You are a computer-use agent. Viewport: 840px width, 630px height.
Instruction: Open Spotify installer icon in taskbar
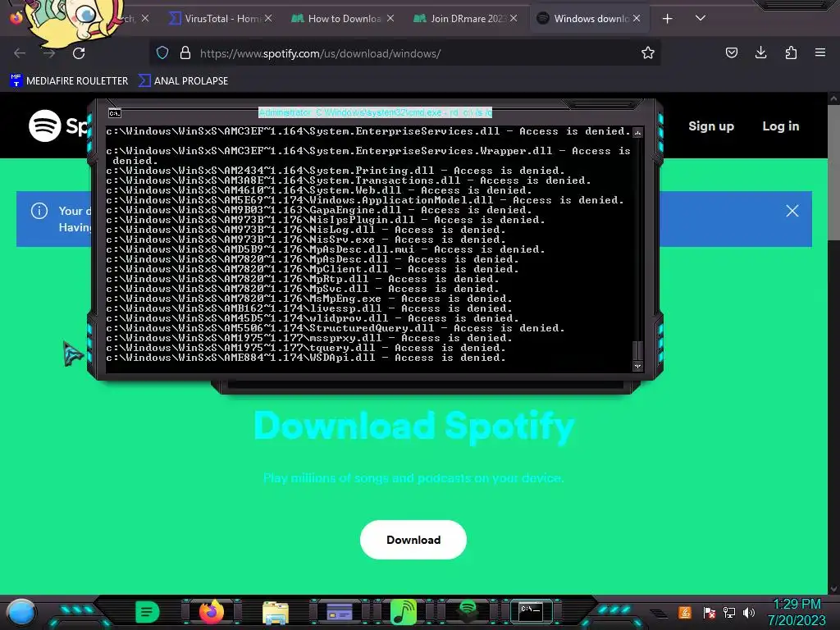tap(468, 610)
